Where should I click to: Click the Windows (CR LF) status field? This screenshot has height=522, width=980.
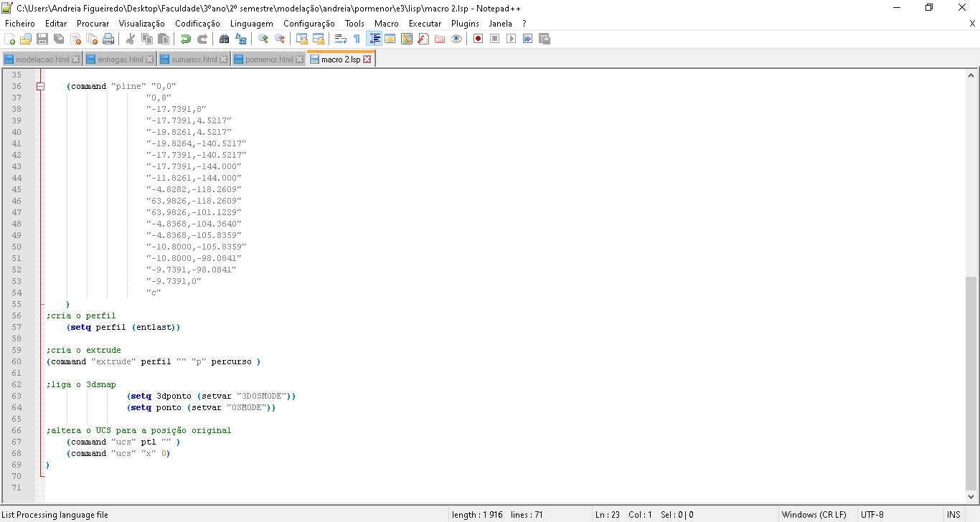tap(814, 515)
